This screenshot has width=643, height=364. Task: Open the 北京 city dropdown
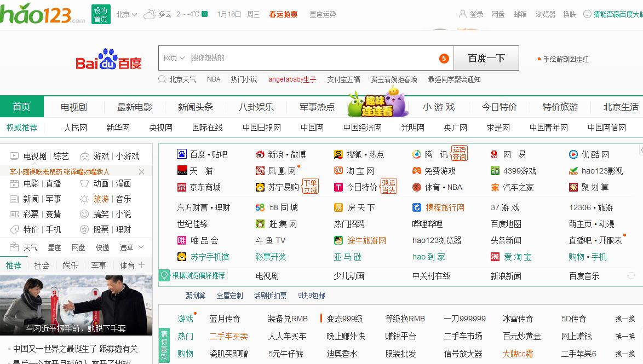127,14
